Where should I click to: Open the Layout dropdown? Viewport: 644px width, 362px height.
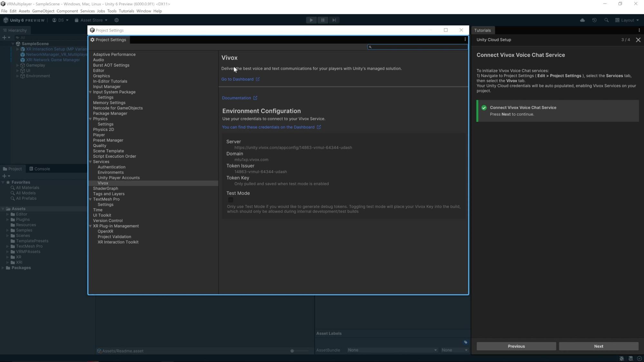(x=627, y=20)
